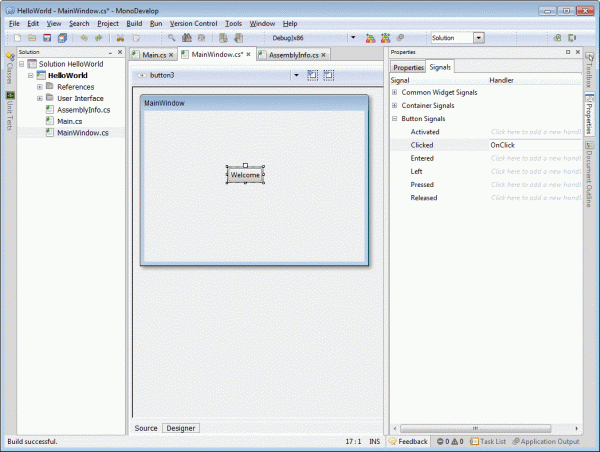This screenshot has height=452, width=600.
Task: Collapse the Solution HelloWorld tree node
Action: coord(22,64)
